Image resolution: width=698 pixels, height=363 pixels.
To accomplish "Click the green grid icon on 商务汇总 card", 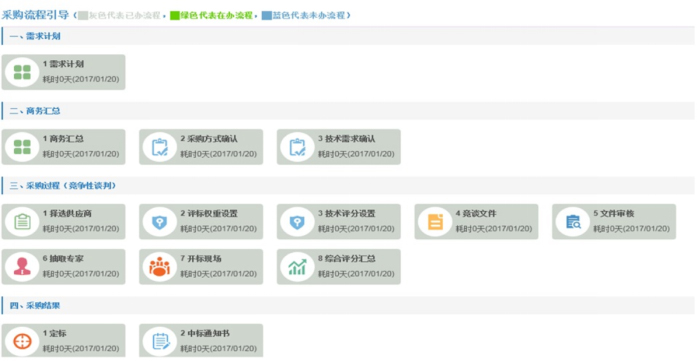I will click(22, 147).
